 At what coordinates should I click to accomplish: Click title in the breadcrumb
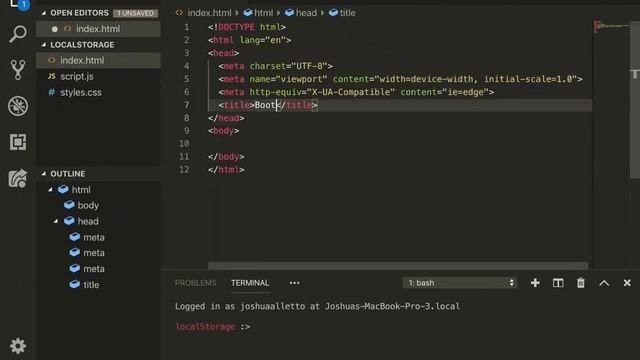(x=347, y=13)
